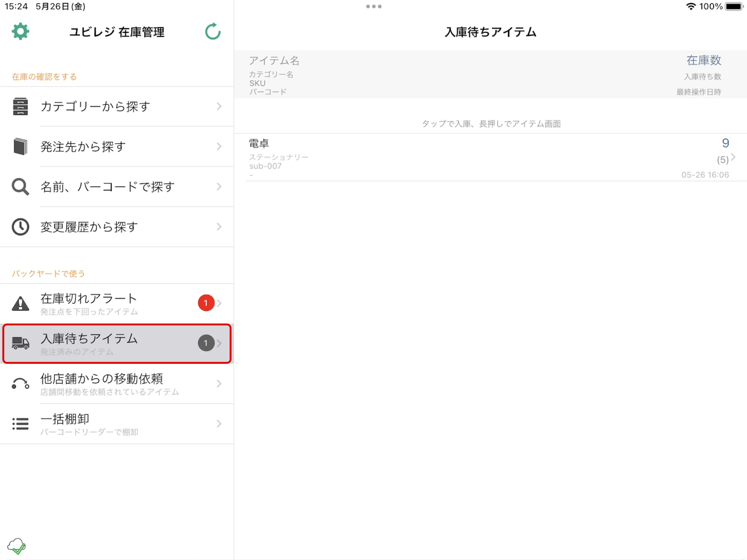This screenshot has width=747, height=560.
Task: Tap the stock count 9 for 電卓
Action: click(725, 143)
